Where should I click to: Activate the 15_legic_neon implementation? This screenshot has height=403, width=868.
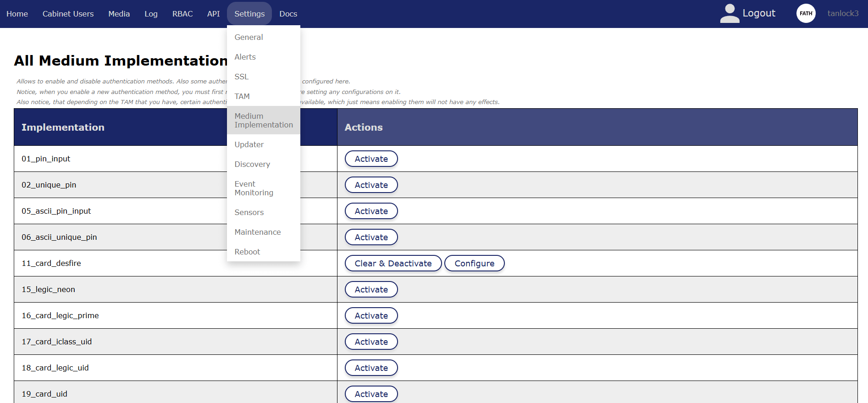coord(371,289)
